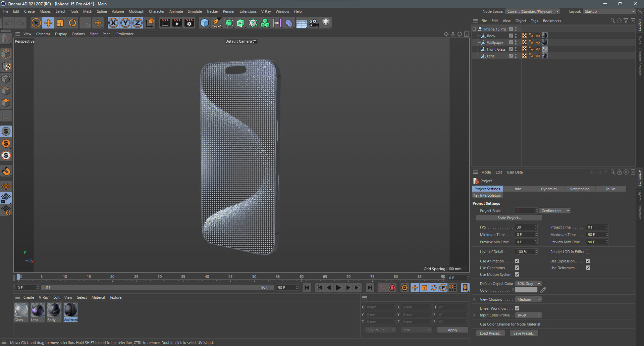The width and height of the screenshot is (644, 346).
Task: Select the Lens material thumbnail
Action: tap(38, 310)
